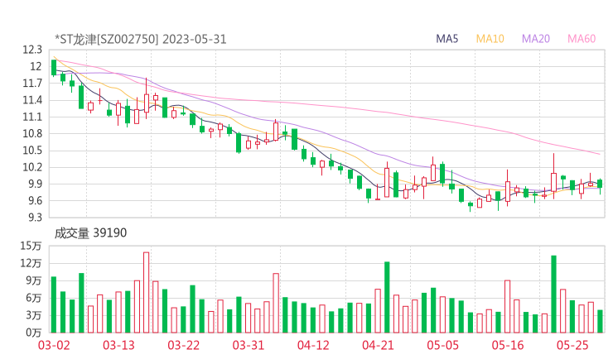This screenshot has height=364, width=613.
Task: Click the tallest hollow red volume bar
Action: point(147,293)
